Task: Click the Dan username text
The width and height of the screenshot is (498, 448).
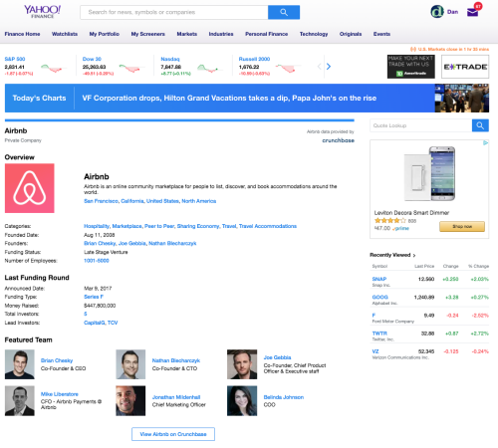Action: (452, 12)
